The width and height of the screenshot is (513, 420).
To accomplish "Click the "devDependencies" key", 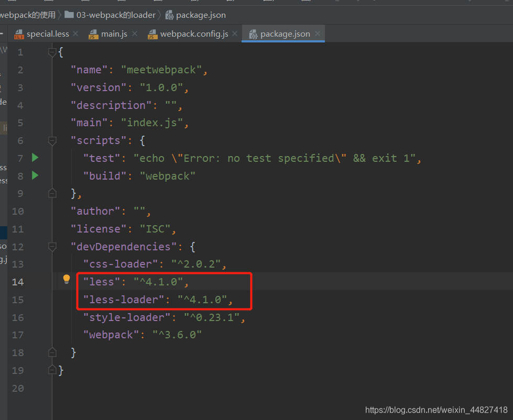I will tap(124, 247).
